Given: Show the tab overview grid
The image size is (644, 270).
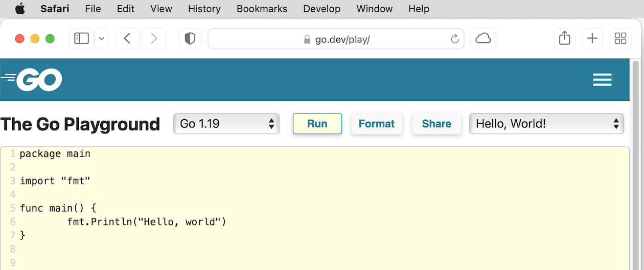Looking at the screenshot, I should tap(620, 38).
